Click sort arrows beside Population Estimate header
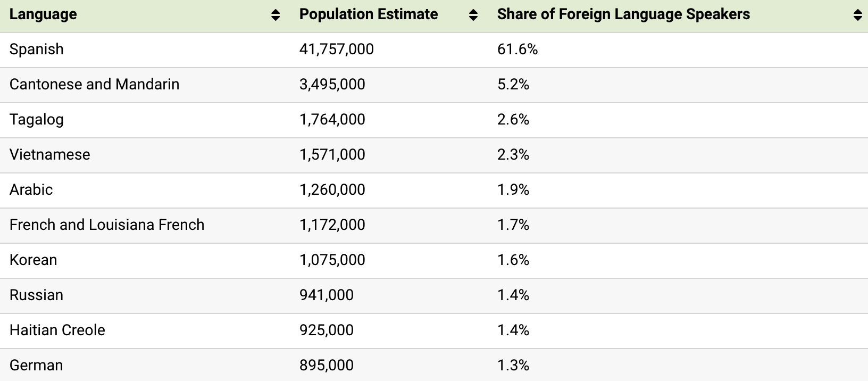Image resolution: width=868 pixels, height=381 pixels. coord(473,15)
